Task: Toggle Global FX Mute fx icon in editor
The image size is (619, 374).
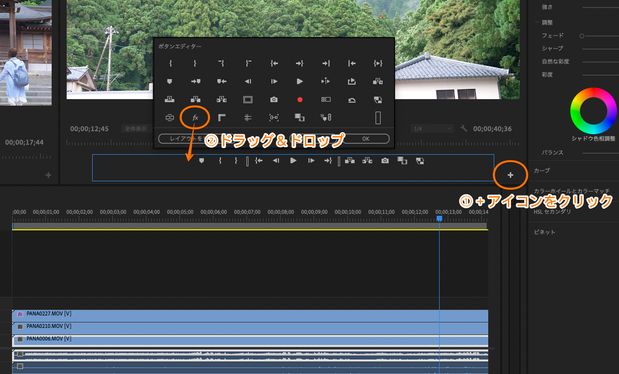Action: 195,118
